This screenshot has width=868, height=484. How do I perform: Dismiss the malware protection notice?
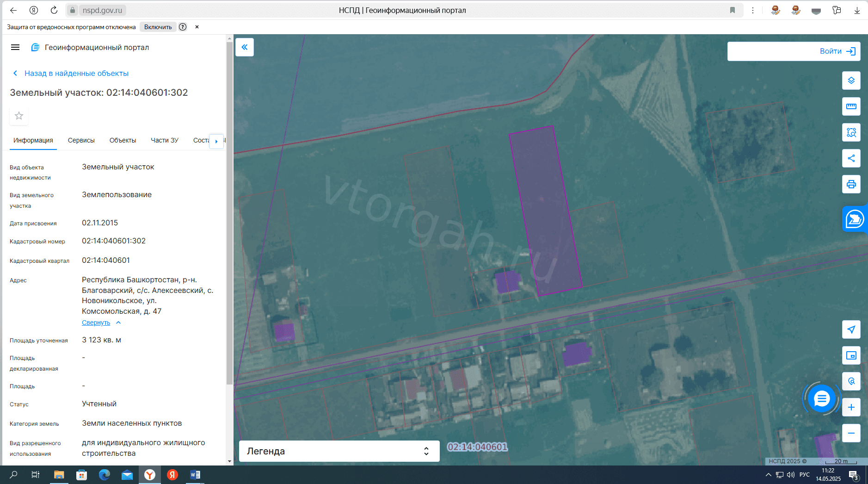coord(197,27)
